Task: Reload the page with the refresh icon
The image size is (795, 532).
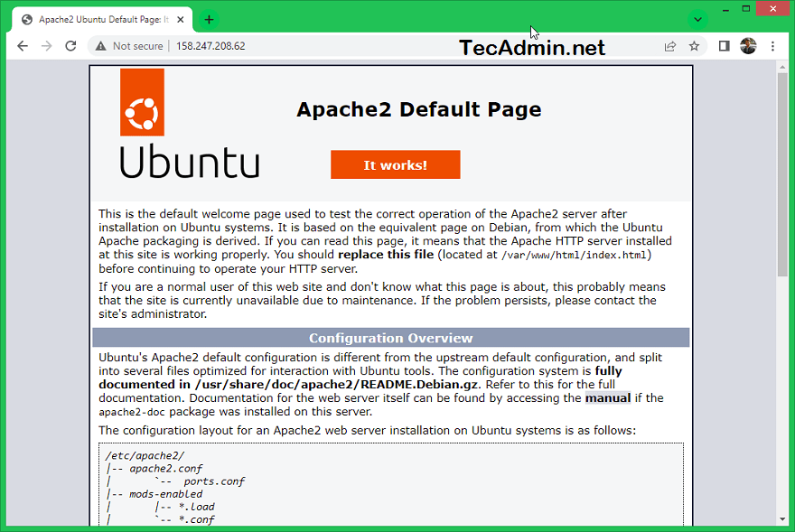Action: pos(71,46)
